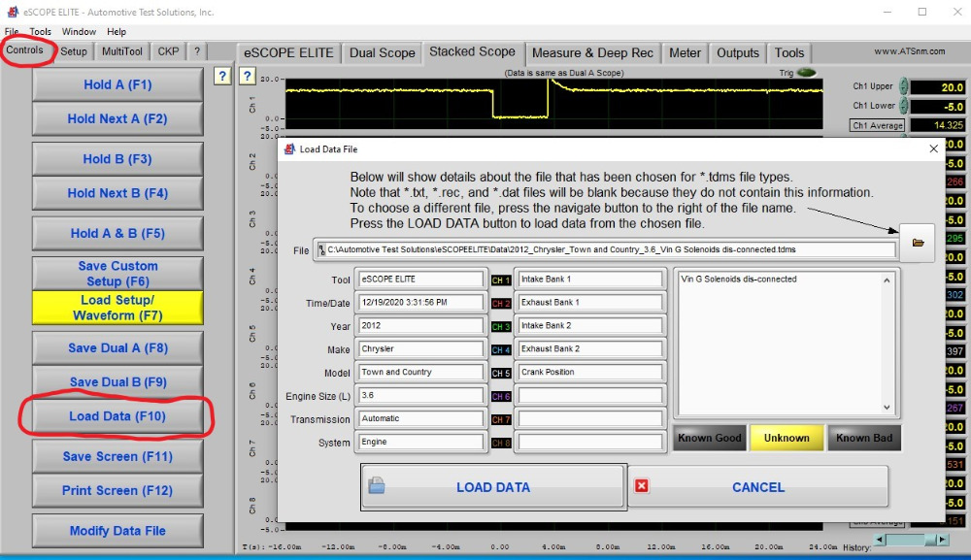
Task: Click Hold A (F1) button
Action: (117, 84)
